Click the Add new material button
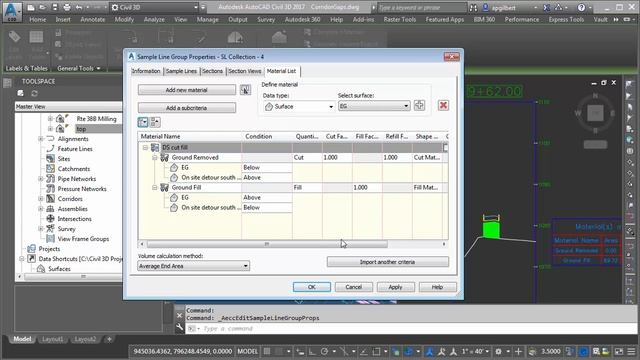This screenshot has height=360, width=640. pos(187,90)
